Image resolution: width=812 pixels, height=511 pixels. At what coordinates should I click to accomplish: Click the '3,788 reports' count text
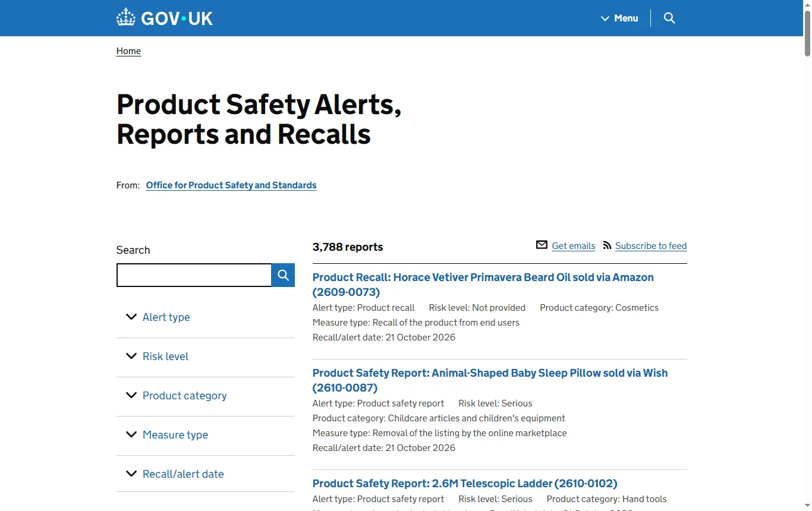click(x=348, y=247)
